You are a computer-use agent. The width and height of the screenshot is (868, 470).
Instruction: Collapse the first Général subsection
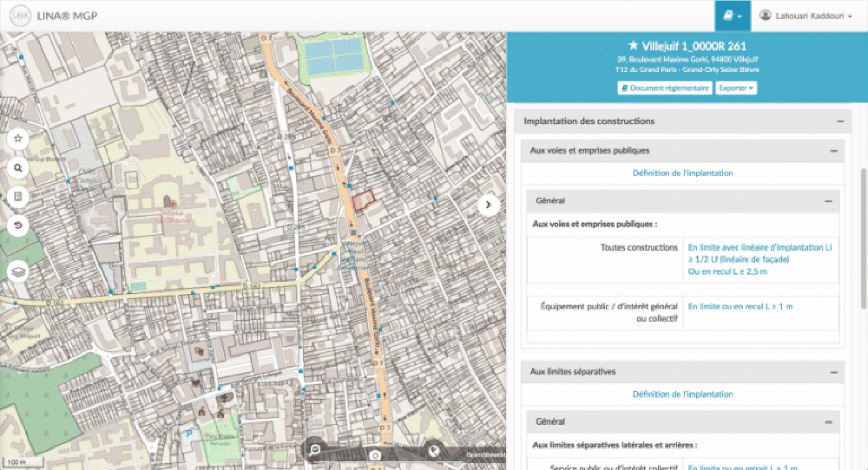[x=828, y=201]
